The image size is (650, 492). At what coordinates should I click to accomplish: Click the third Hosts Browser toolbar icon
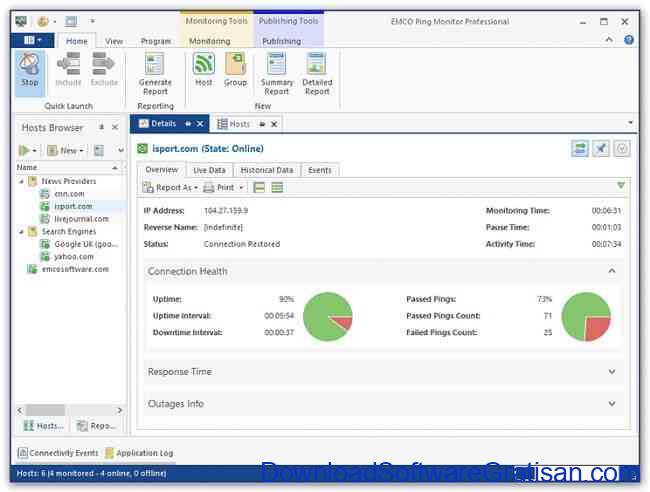(x=99, y=150)
